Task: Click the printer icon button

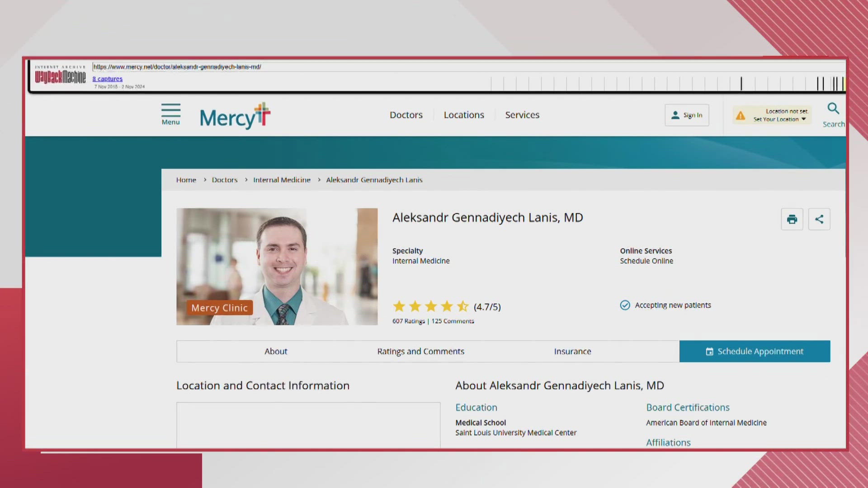Action: (x=792, y=219)
